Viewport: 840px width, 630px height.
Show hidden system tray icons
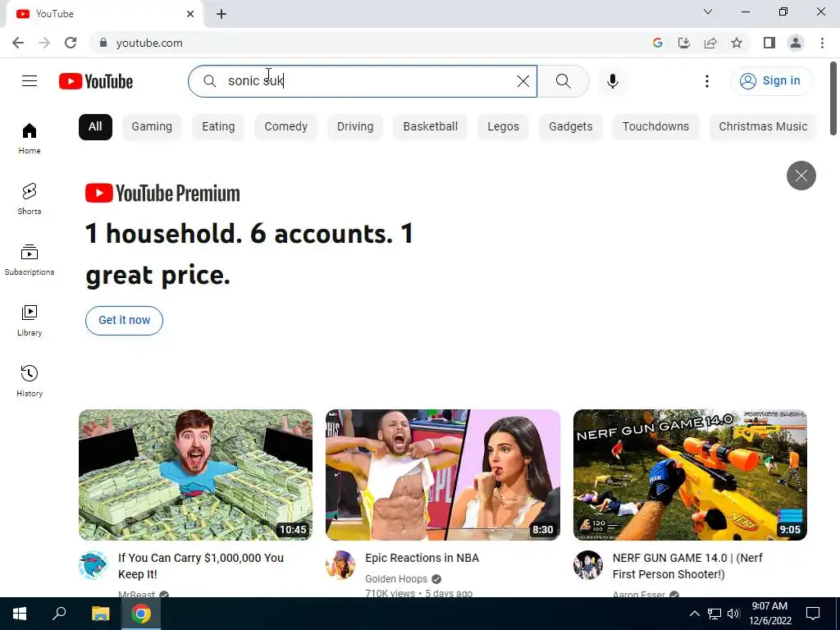694,614
